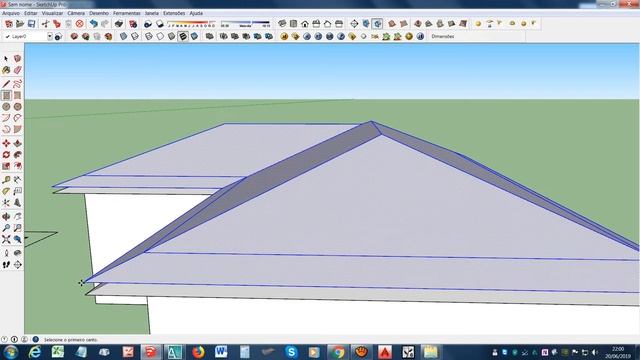Switch to house-shaped Front view
The width and height of the screenshot is (640, 360).
pyautogui.click(x=305, y=24)
